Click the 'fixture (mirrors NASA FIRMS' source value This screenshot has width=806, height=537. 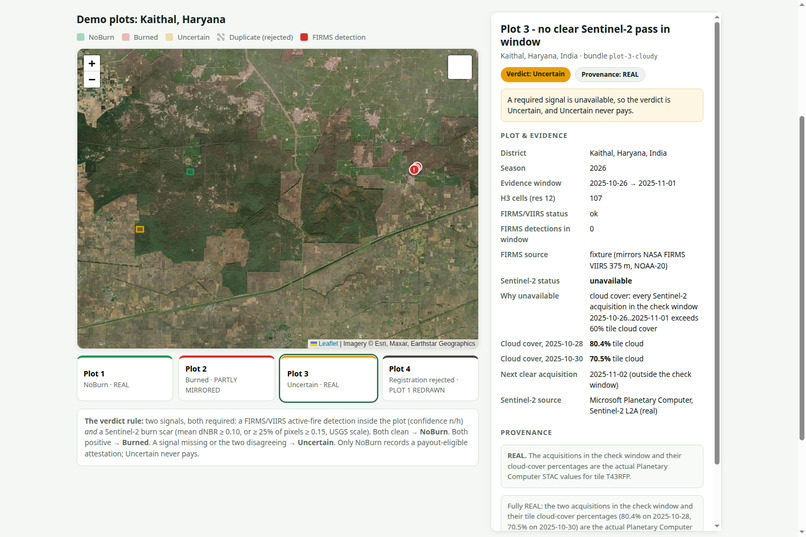pyautogui.click(x=637, y=260)
